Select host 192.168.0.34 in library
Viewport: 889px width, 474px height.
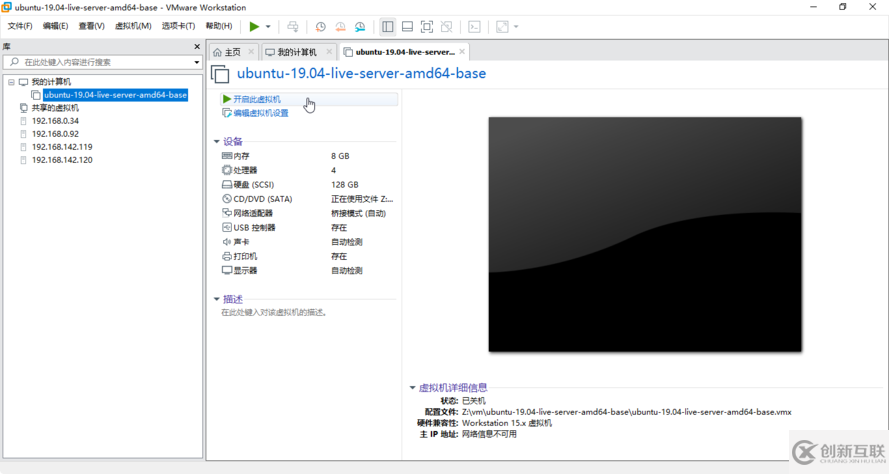pos(55,121)
